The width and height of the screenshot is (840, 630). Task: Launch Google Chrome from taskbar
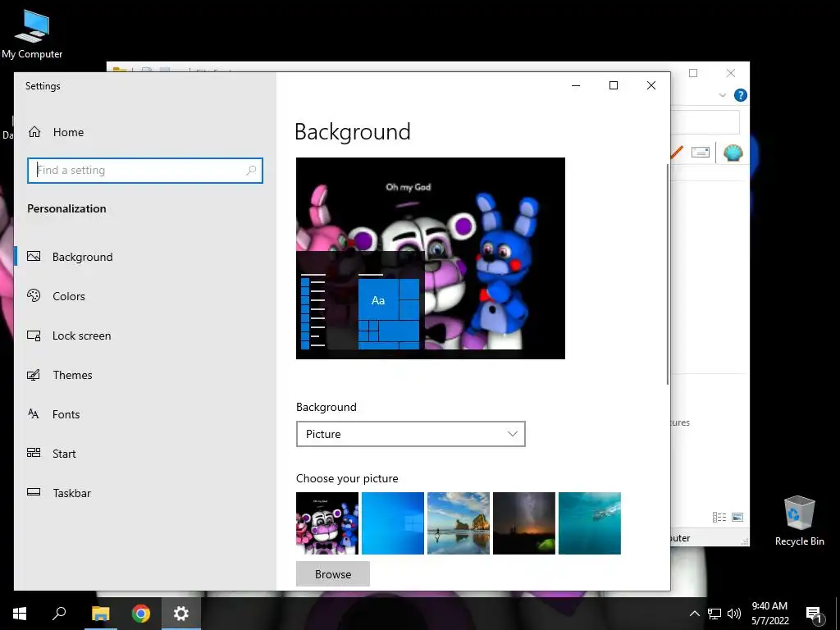coord(141,614)
